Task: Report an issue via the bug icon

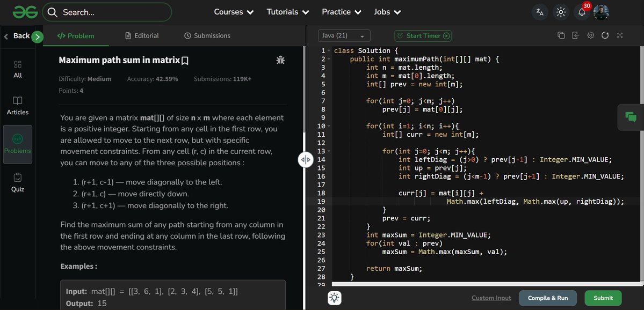Action: click(280, 60)
